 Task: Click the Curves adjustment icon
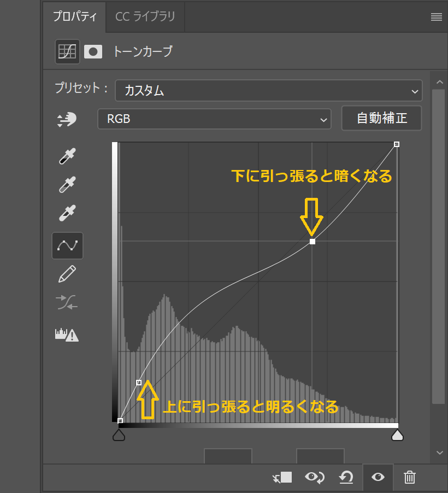67,51
